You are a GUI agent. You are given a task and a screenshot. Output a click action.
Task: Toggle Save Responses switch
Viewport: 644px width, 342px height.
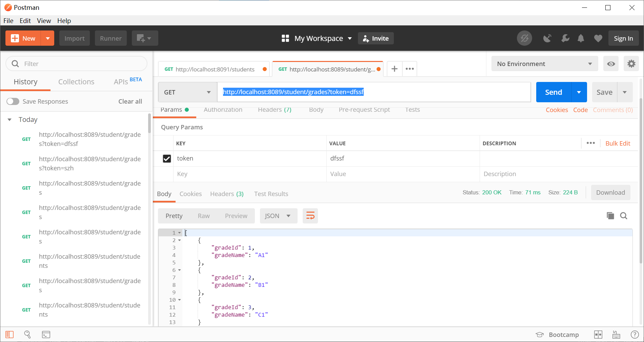pyautogui.click(x=13, y=102)
